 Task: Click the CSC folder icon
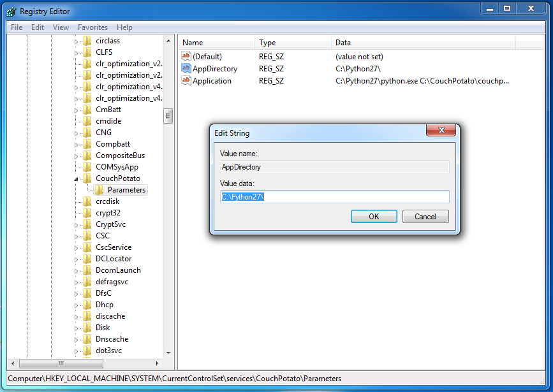87,236
